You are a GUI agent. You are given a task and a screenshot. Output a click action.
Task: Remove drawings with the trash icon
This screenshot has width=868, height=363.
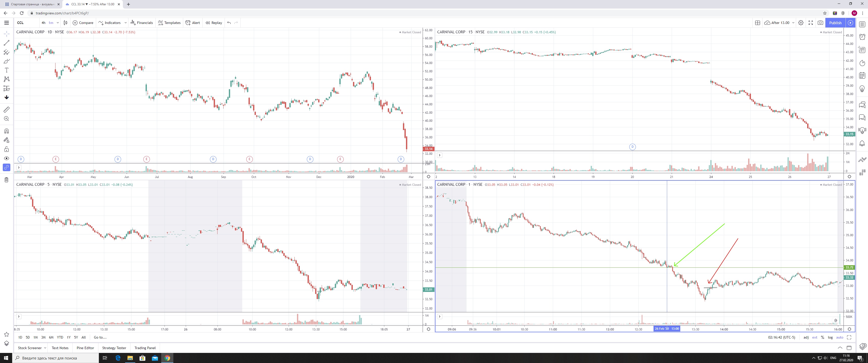(6, 180)
